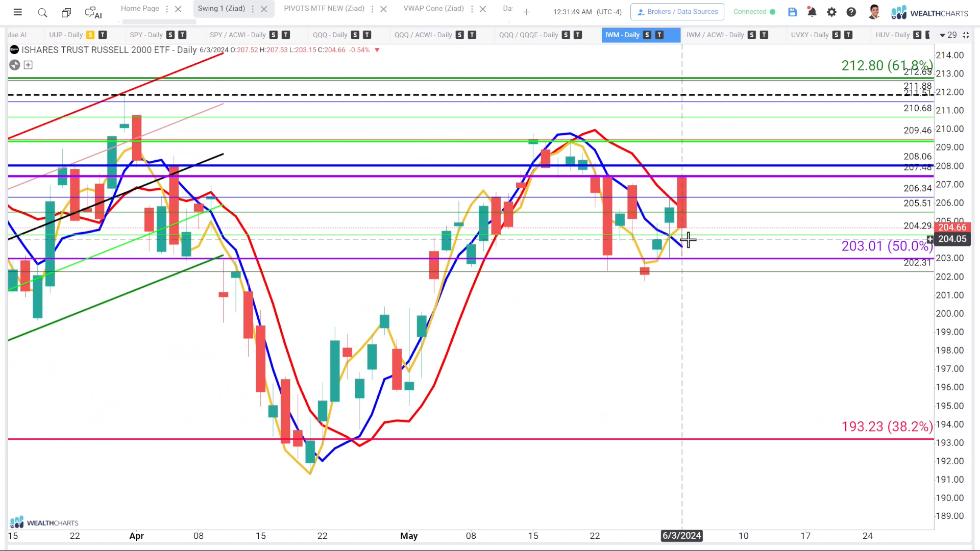Image resolution: width=980 pixels, height=551 pixels.
Task: Open settings gear in top bar
Action: pyautogui.click(x=831, y=12)
